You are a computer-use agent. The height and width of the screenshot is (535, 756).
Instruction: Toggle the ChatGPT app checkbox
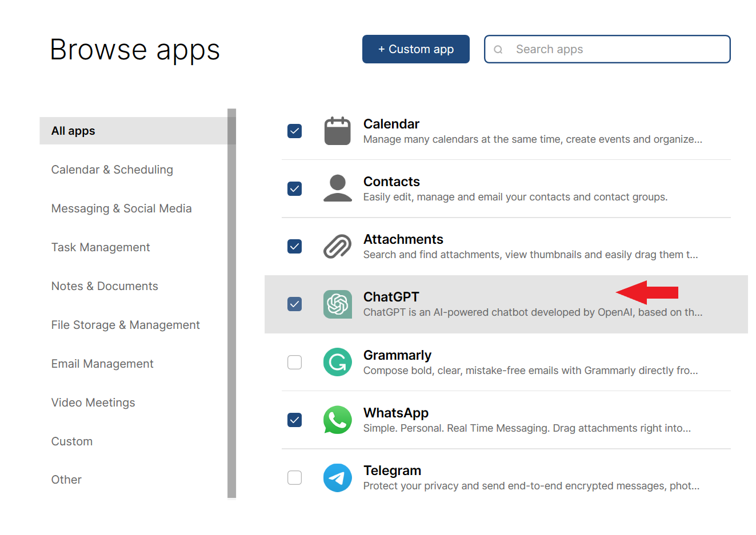coord(294,304)
